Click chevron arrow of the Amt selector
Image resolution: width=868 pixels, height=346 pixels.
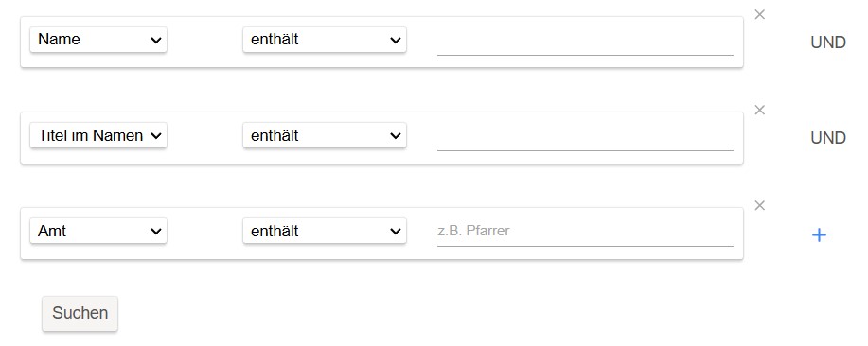click(156, 232)
